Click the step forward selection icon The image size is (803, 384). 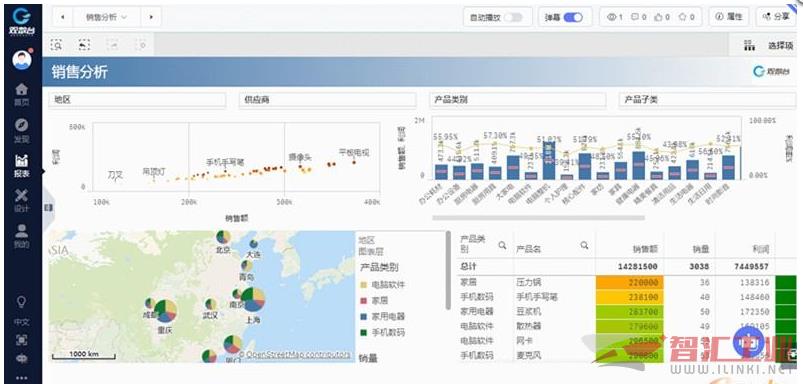click(113, 45)
